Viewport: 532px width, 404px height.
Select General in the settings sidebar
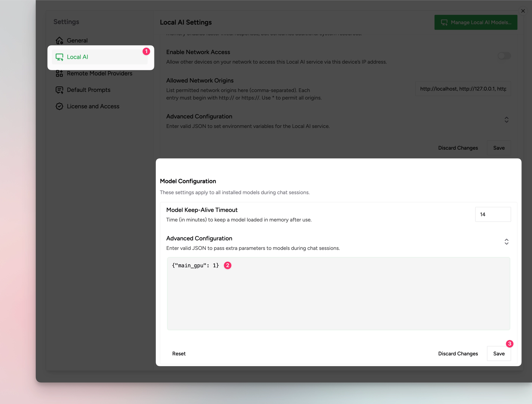pos(77,40)
